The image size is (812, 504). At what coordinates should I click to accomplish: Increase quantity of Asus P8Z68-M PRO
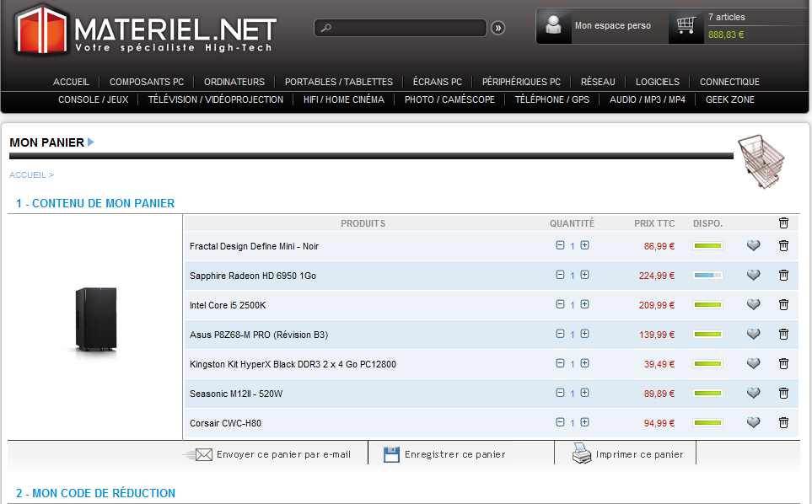tap(584, 334)
